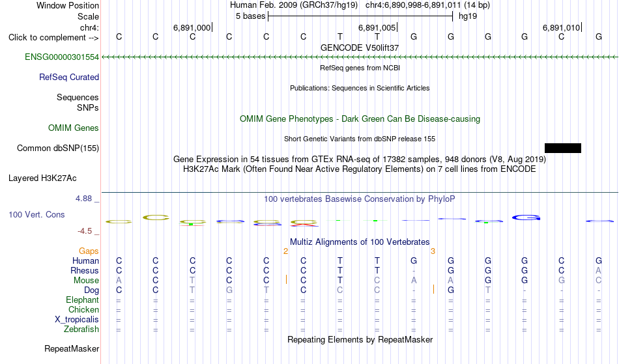This screenshot has height=364, width=619.
Task: Select the X_tropicalis alignment row label
Action: click(x=77, y=320)
